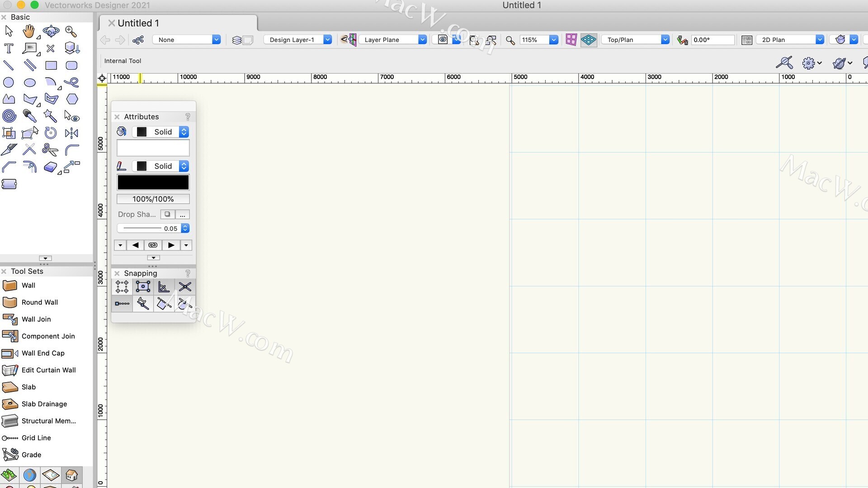The height and width of the screenshot is (488, 868).
Task: Toggle Snap to Intersection
Action: (185, 287)
